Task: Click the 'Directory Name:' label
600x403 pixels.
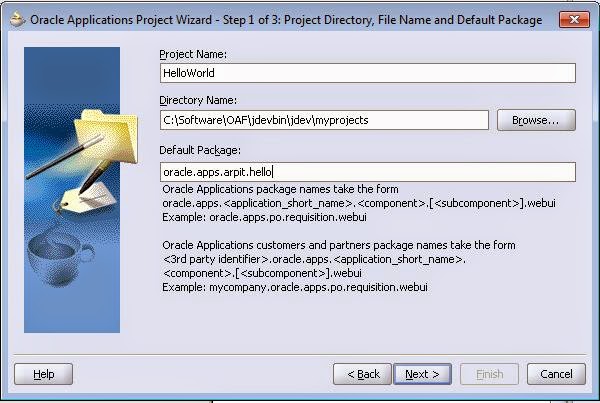Action: (198, 100)
